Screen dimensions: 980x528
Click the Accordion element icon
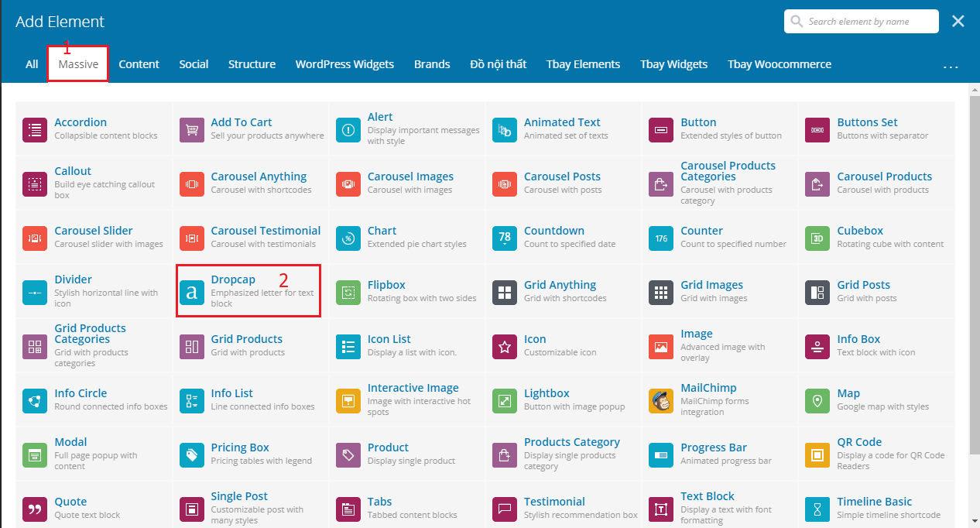point(35,129)
